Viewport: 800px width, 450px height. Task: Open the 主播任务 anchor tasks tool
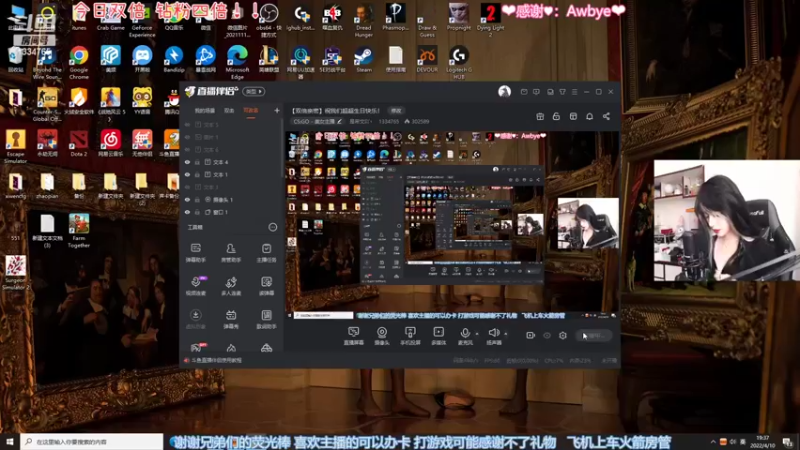pyautogui.click(x=266, y=253)
